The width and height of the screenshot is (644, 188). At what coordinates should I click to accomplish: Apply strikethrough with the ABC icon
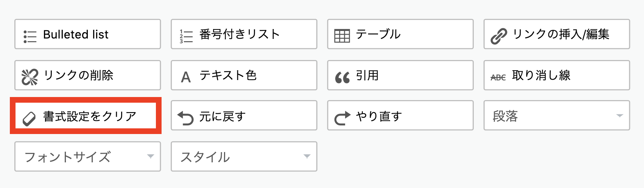coord(498,77)
